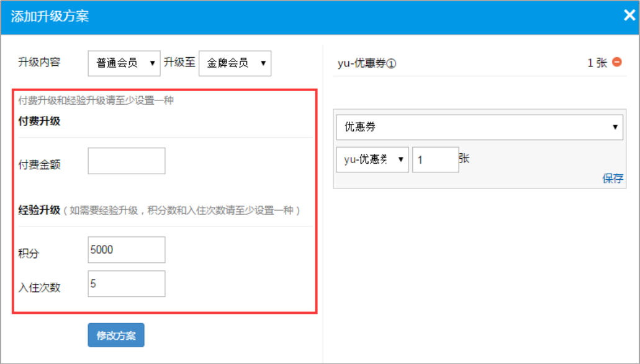Open the 普通会员 membership level dropdown
This screenshot has height=364, width=640.
(x=123, y=63)
